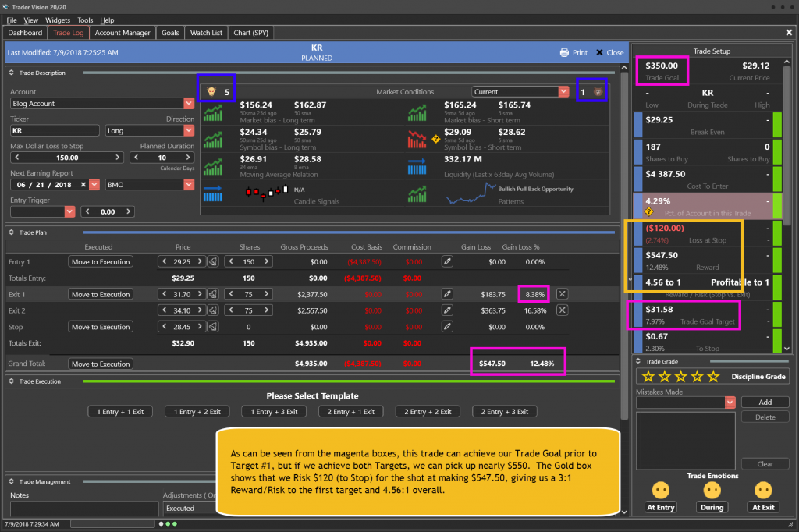Increase Max Dollar Loss to Stop value

point(117,158)
